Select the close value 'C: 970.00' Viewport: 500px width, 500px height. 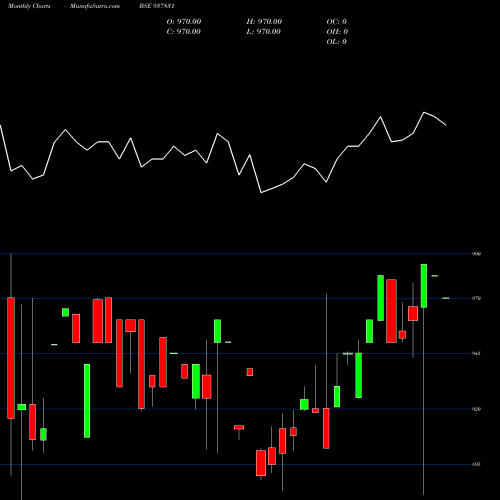click(x=184, y=32)
